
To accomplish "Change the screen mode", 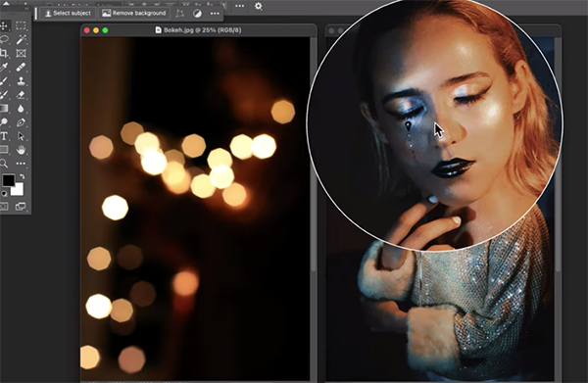I will [21, 206].
